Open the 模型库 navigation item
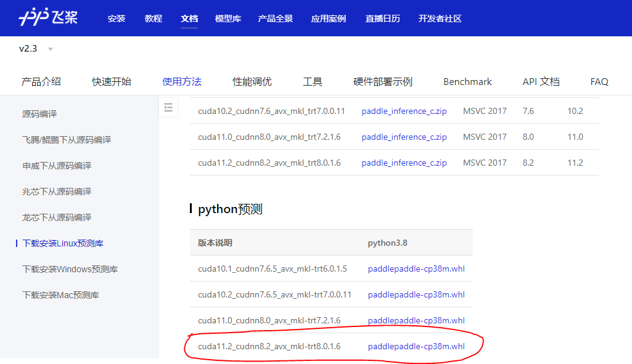Viewport: 632px width, 364px height. tap(228, 18)
